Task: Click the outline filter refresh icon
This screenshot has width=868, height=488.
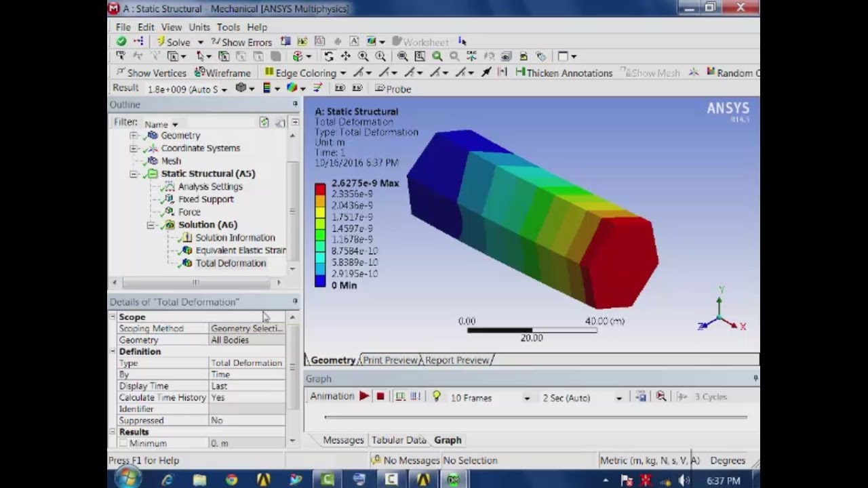Action: pos(264,123)
